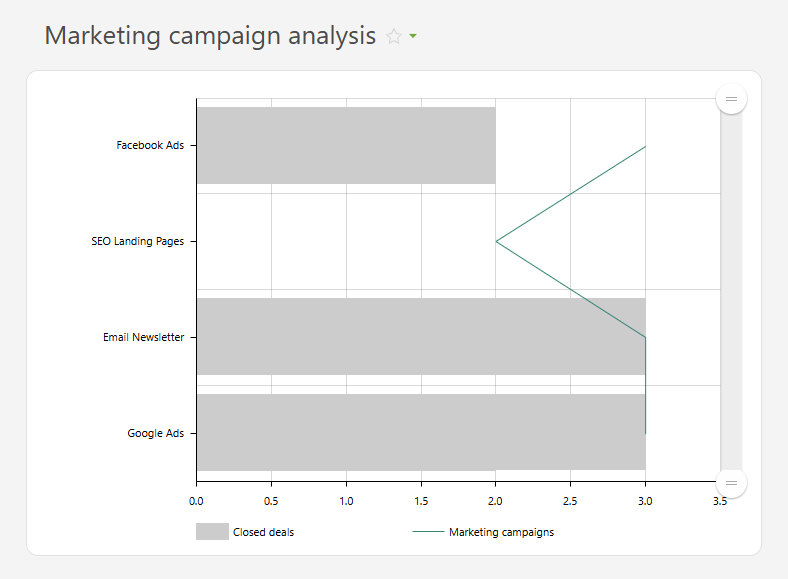
Task: Click the vertical scrollbar track
Action: click(x=731, y=291)
